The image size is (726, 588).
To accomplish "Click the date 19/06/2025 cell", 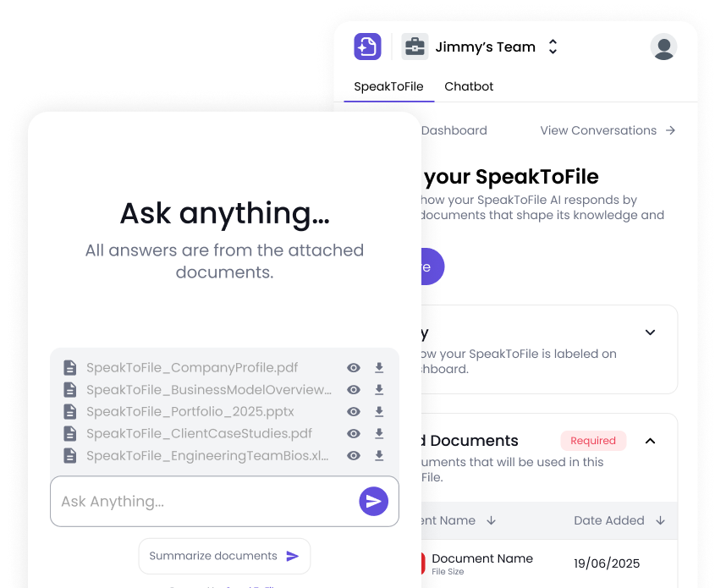I will coord(607,563).
